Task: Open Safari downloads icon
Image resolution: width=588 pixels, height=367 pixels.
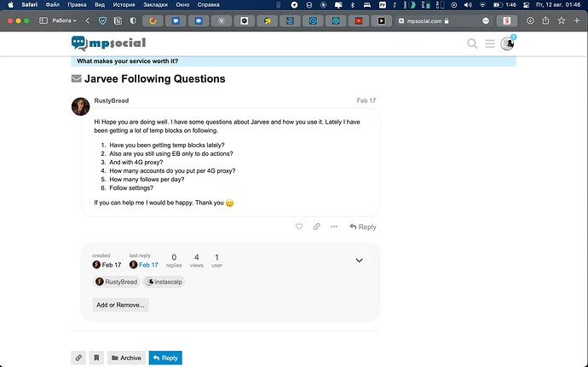Action: point(530,21)
